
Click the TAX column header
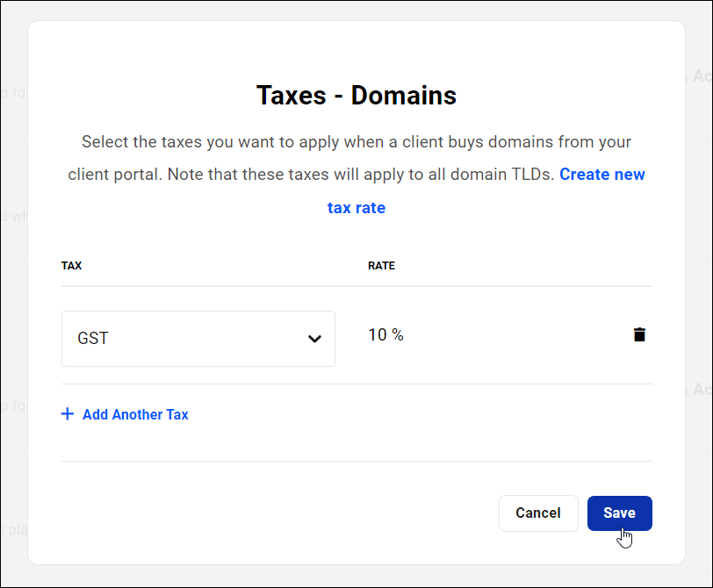tap(71, 265)
